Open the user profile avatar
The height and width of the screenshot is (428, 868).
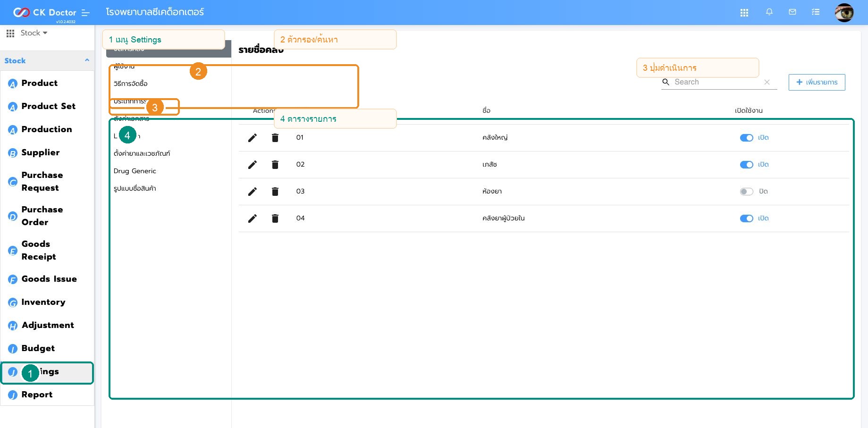coord(844,13)
